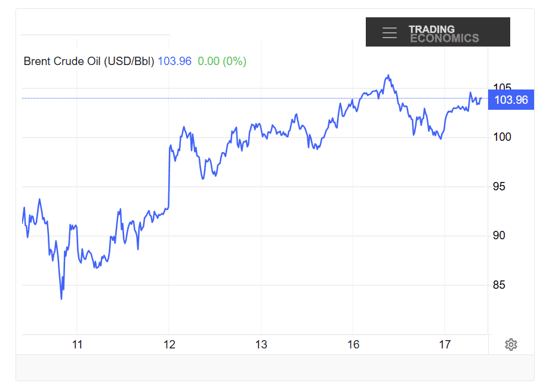
Task: Click the blue 103.96 price tag on axis
Action: coord(511,100)
